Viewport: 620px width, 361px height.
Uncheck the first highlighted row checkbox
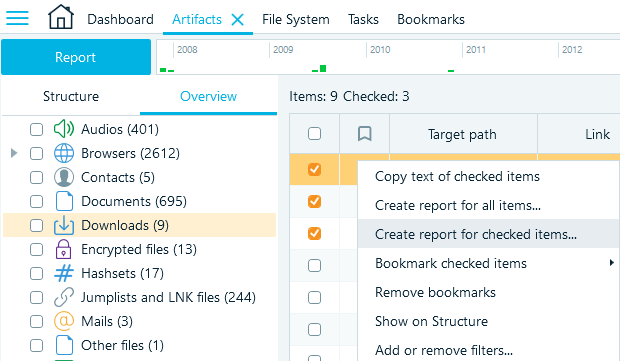314,169
